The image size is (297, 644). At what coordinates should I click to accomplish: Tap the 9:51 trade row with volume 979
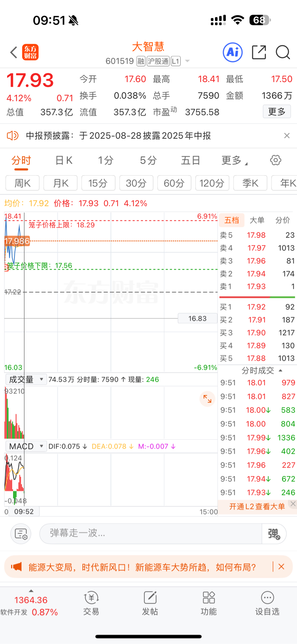point(258,383)
